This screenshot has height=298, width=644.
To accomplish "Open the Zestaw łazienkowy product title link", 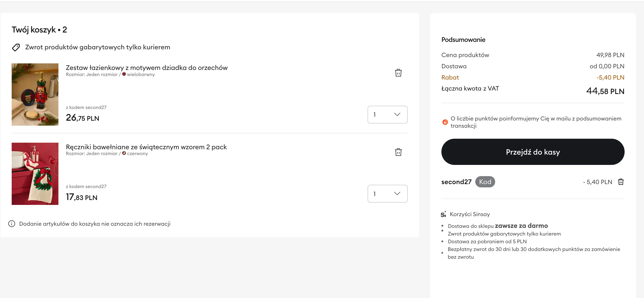I will 147,68.
